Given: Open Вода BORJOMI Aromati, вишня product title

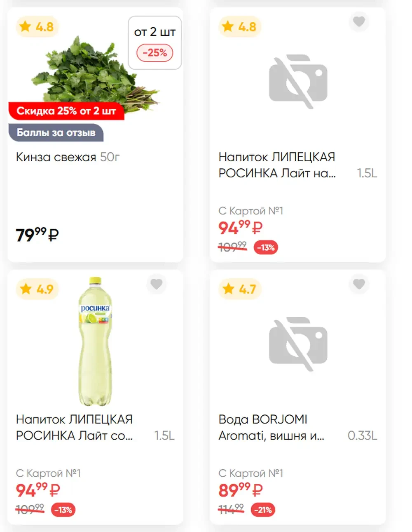Looking at the screenshot, I should pyautogui.click(x=271, y=428).
